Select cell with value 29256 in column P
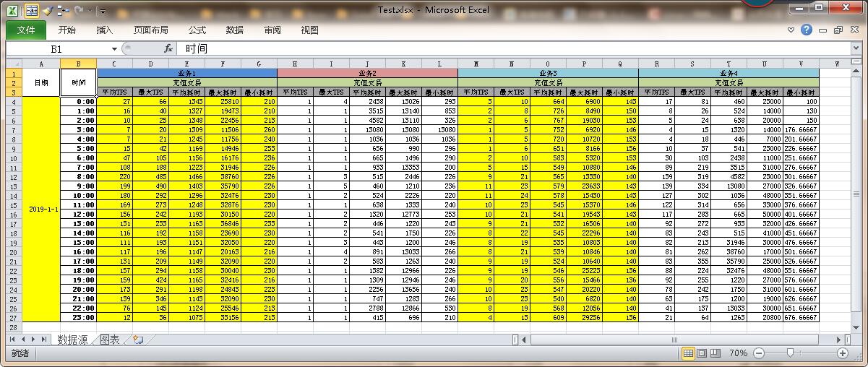The image size is (868, 367). tap(584, 317)
